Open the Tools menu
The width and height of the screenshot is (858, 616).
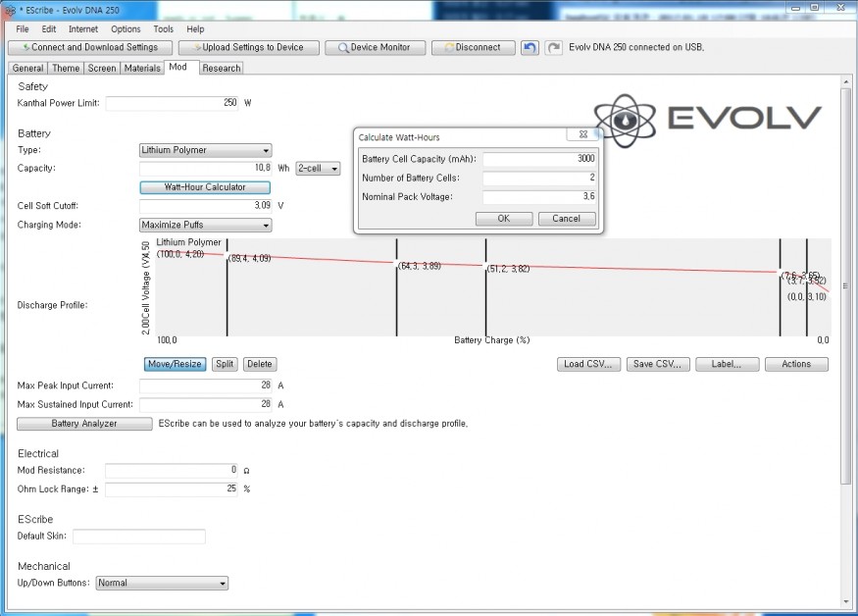pyautogui.click(x=163, y=29)
